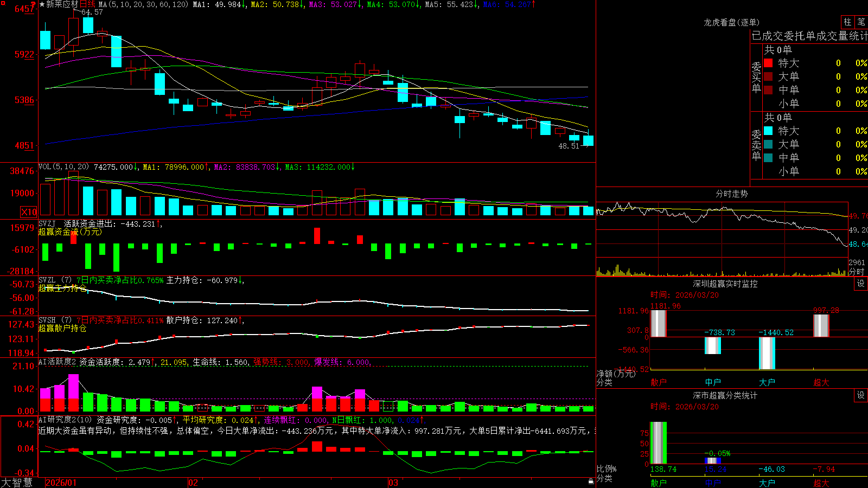Click the stock name 新莱应材
Image resolution: width=868 pixels, height=488 pixels.
pos(62,4)
